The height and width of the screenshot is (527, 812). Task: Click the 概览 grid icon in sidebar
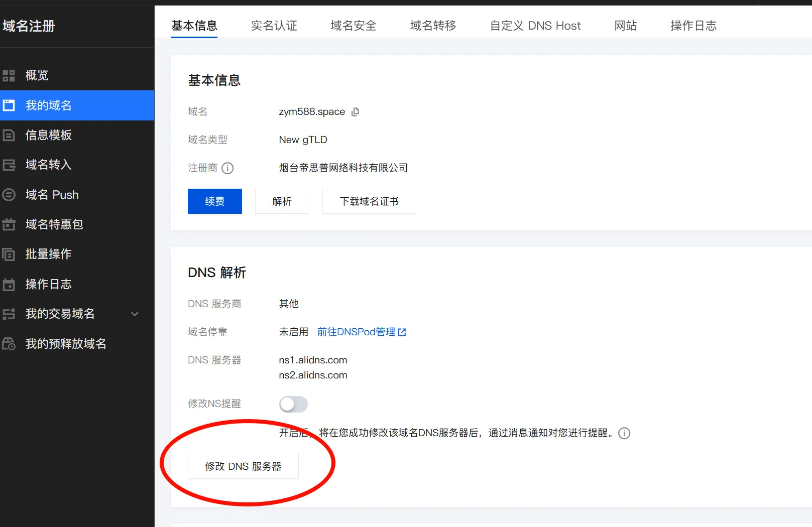pos(9,76)
